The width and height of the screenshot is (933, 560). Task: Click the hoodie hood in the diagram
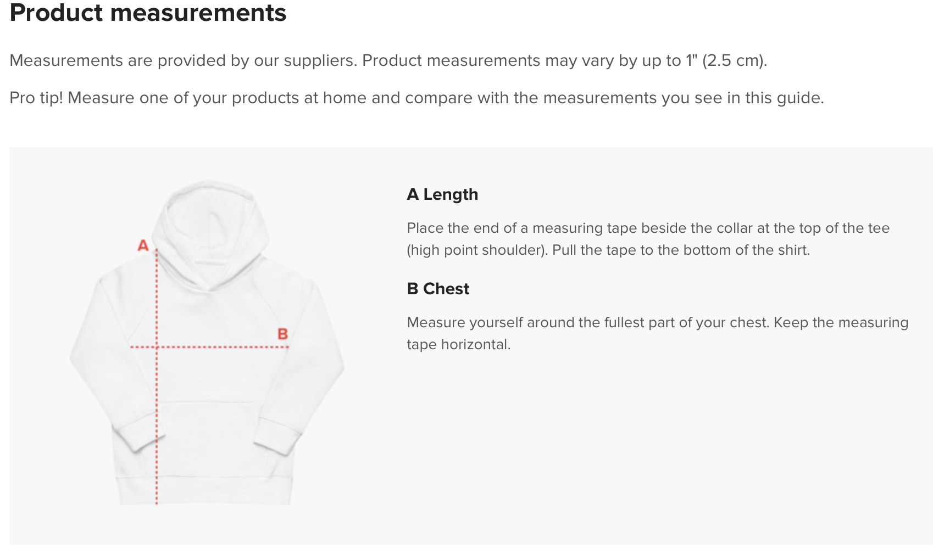[210, 231]
